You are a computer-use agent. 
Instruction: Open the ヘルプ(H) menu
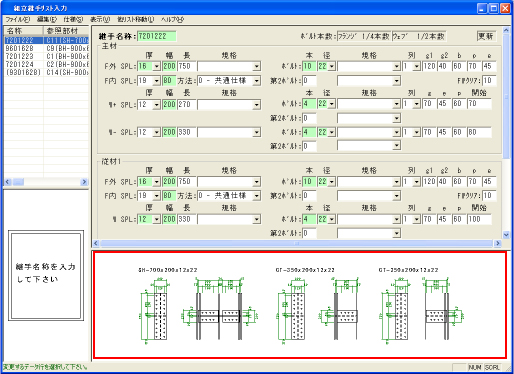tap(172, 20)
